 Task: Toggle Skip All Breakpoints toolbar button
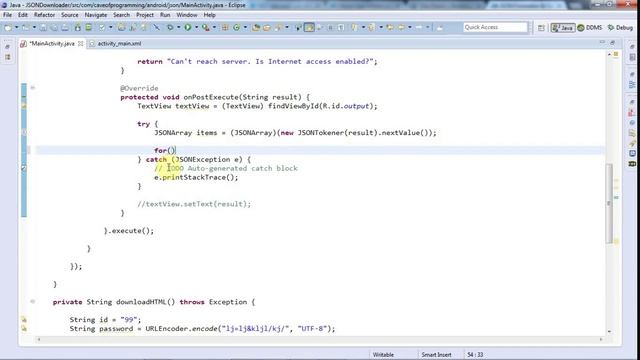156,27
